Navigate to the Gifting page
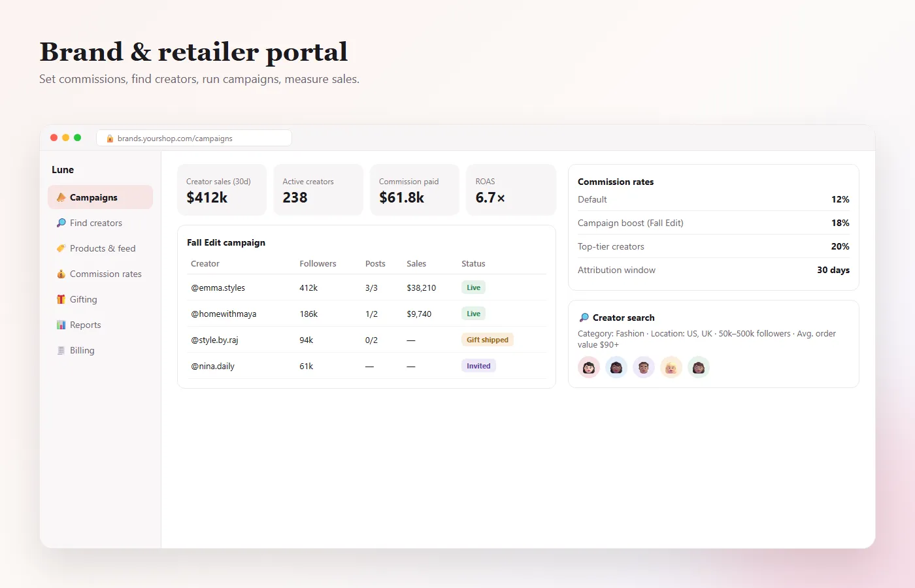This screenshot has width=915, height=588. tap(100, 299)
